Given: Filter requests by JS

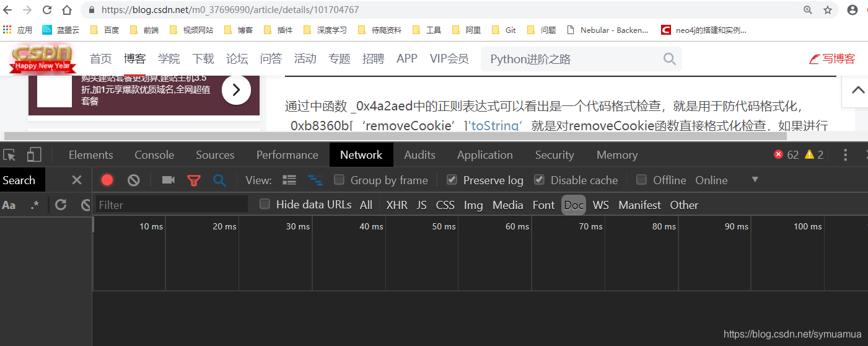Looking at the screenshot, I should pos(422,205).
